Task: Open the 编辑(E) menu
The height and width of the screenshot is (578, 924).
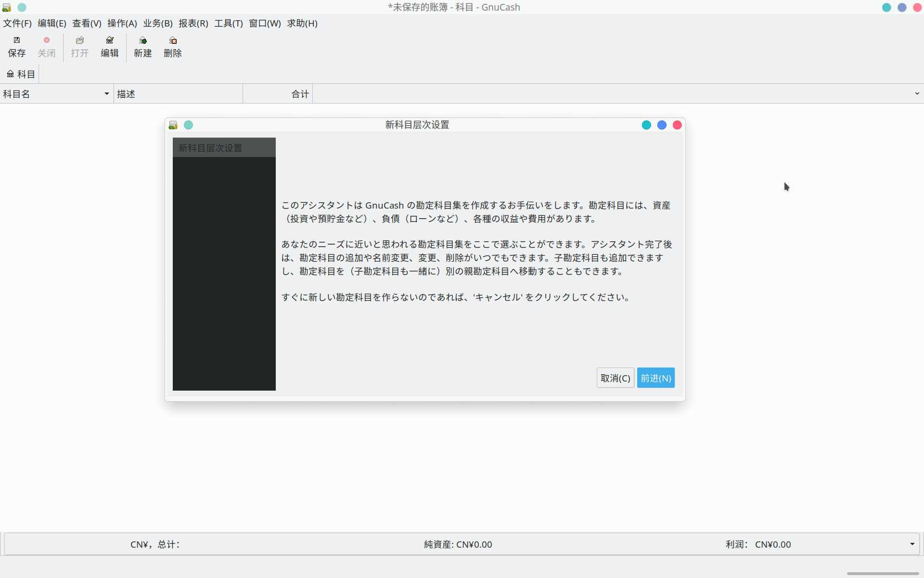Action: 52,23
